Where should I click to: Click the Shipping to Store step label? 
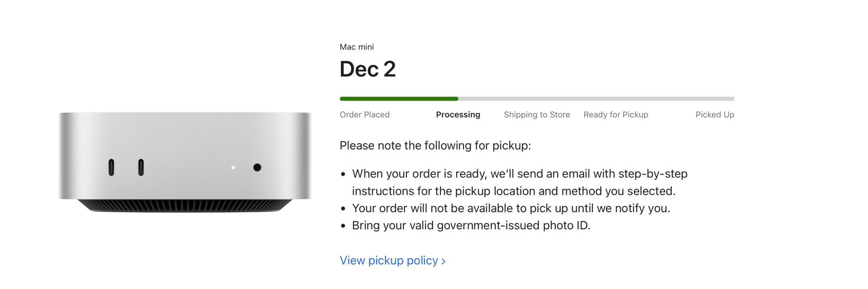537,115
